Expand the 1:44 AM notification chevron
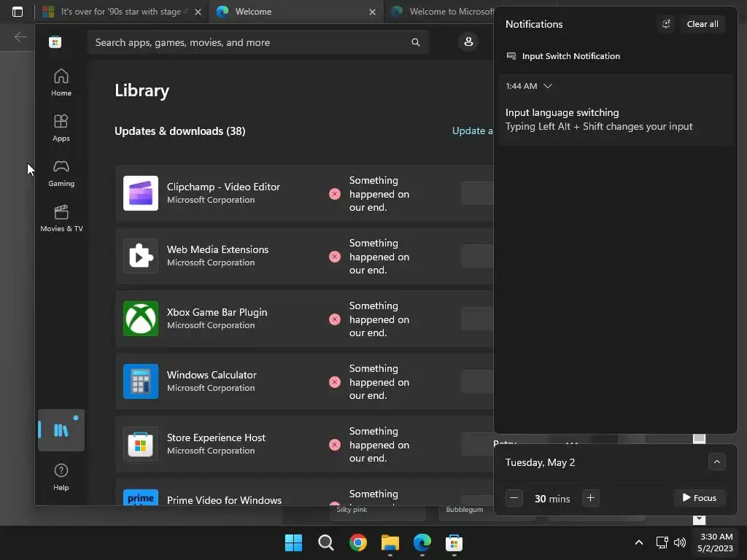The width and height of the screenshot is (747, 560). click(548, 86)
